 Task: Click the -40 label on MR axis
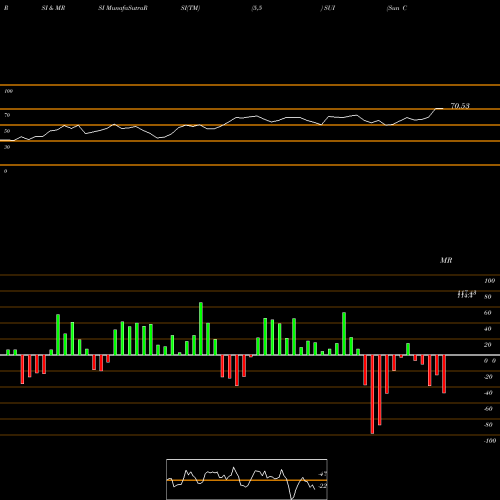click(x=488, y=393)
